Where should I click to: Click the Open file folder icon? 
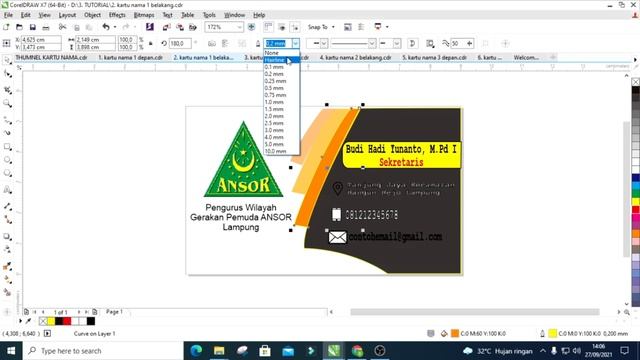19,27
